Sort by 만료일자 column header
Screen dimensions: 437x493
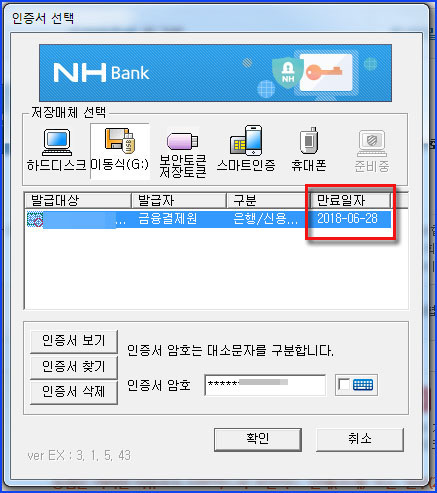point(348,201)
